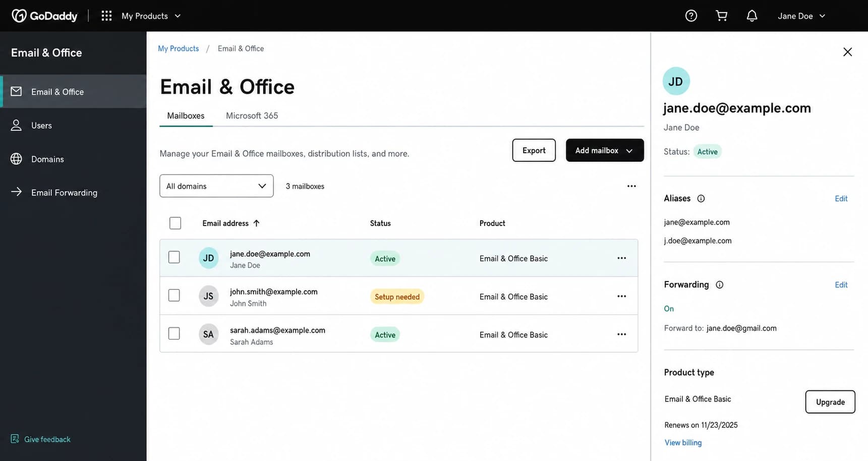
Task: Click the JD avatar in mailbox row
Action: pyautogui.click(x=208, y=258)
